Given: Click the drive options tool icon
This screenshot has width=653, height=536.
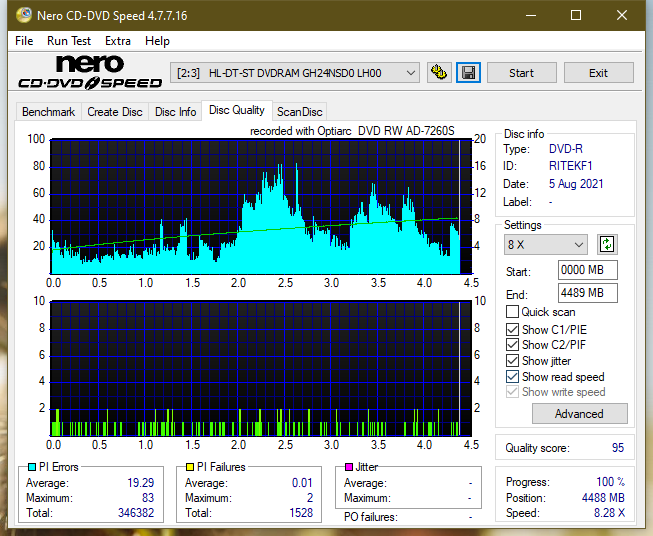Looking at the screenshot, I should click(439, 73).
